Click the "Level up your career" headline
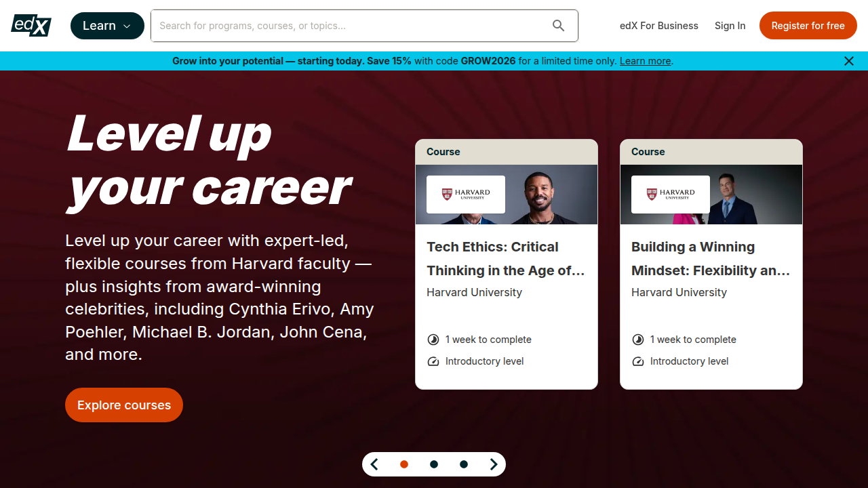Viewport: 868px width, 488px height. (210, 161)
